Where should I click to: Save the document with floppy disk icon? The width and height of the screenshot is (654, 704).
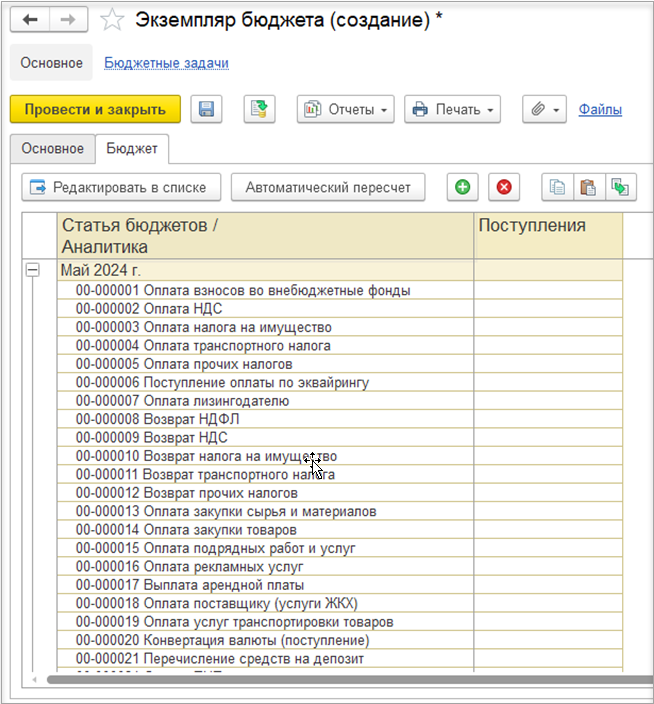point(206,109)
